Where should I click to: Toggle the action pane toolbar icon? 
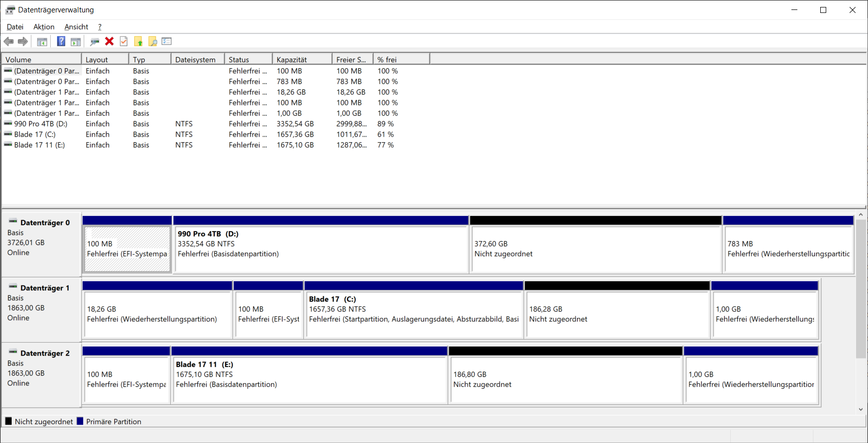coord(76,42)
